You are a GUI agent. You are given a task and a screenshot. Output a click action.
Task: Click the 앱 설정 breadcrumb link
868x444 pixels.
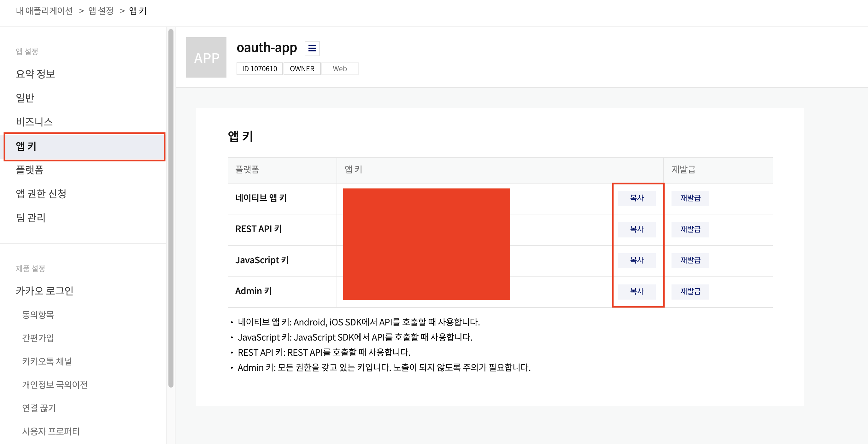coord(101,11)
